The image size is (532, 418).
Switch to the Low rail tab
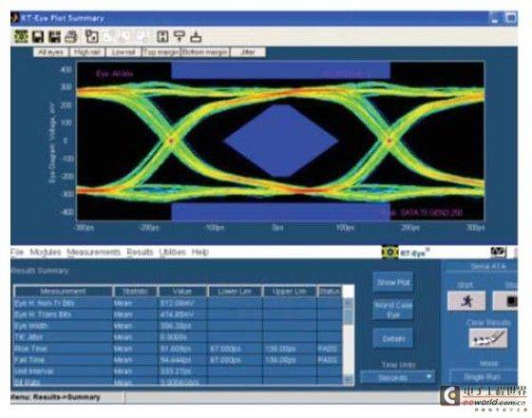point(123,52)
